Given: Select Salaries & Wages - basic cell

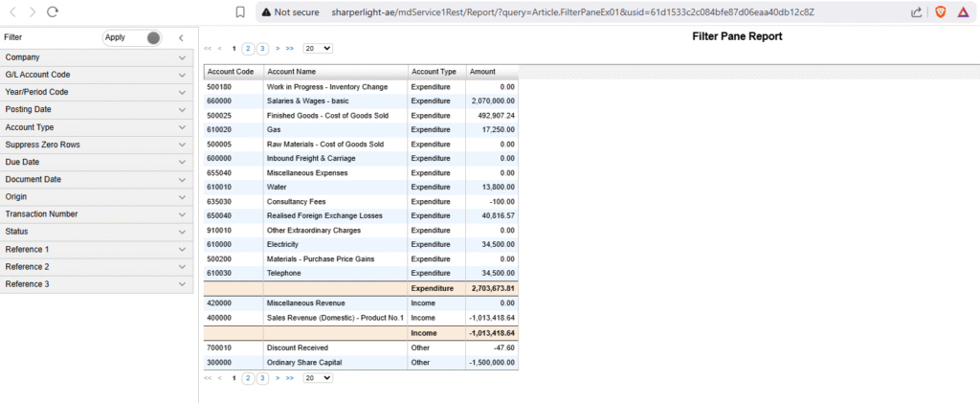Looking at the screenshot, I should coord(336,101).
